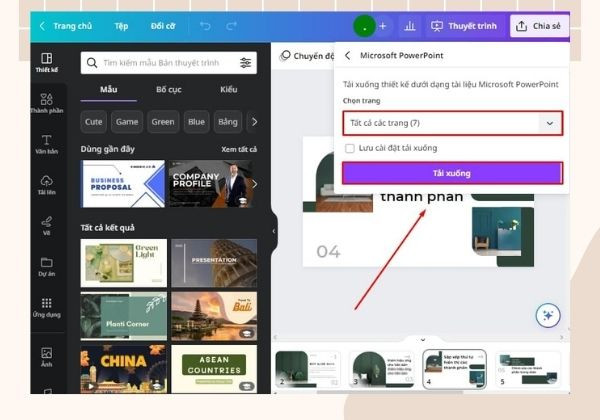Open the Văn bản text panel
This screenshot has width=600, height=420.
(47, 144)
